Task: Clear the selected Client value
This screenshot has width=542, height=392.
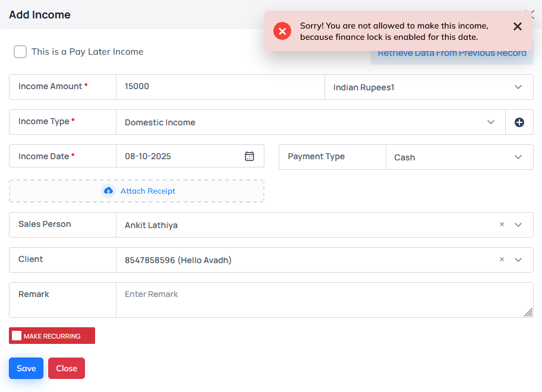Action: [502, 260]
